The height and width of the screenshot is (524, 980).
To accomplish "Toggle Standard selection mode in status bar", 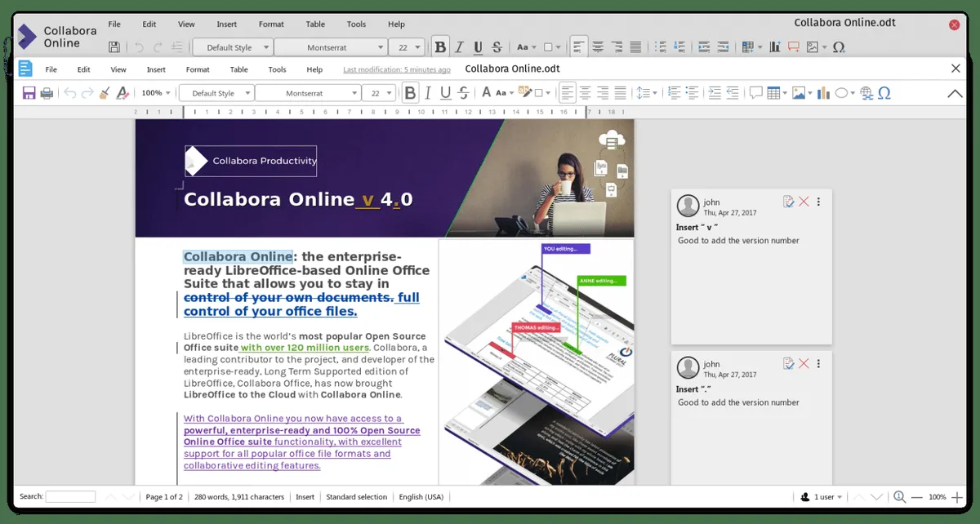I will pyautogui.click(x=356, y=496).
